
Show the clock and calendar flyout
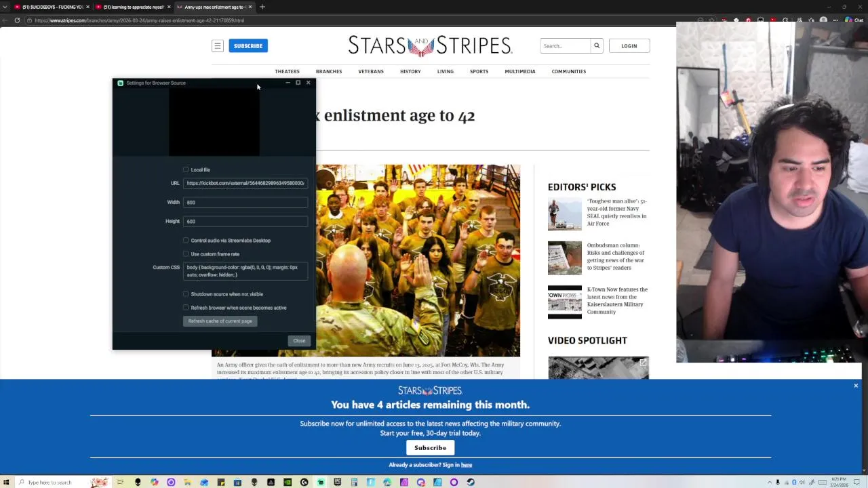[839, 482]
